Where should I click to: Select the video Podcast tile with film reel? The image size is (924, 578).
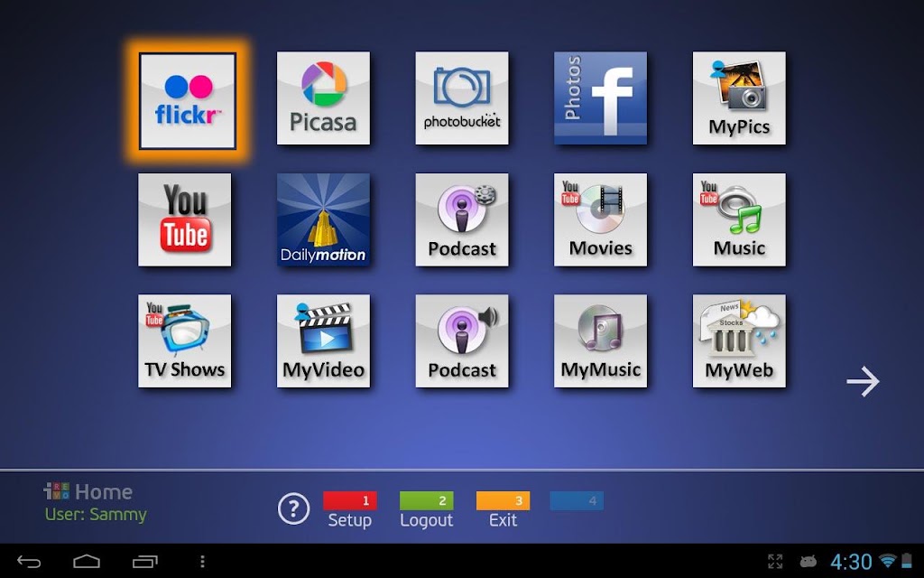tap(462, 219)
